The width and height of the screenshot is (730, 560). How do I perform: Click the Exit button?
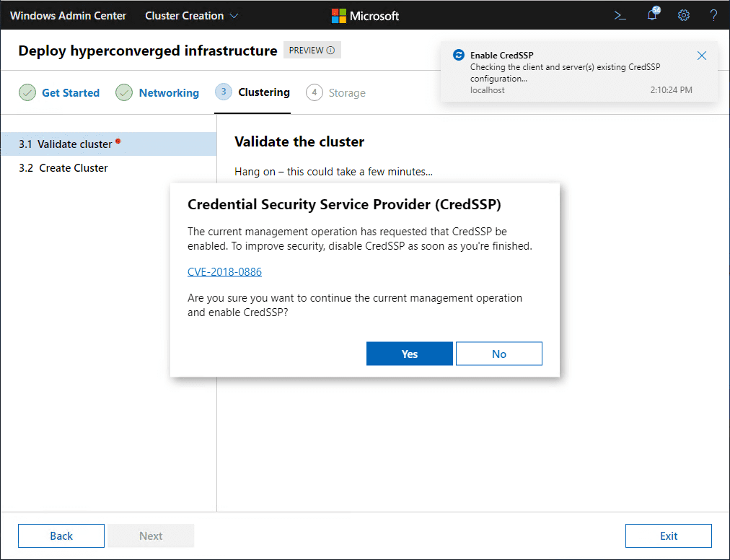[x=669, y=535]
